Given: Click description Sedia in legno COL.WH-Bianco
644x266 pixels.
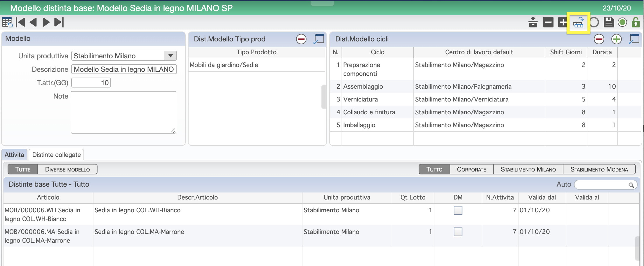Looking at the screenshot, I should 137,210.
